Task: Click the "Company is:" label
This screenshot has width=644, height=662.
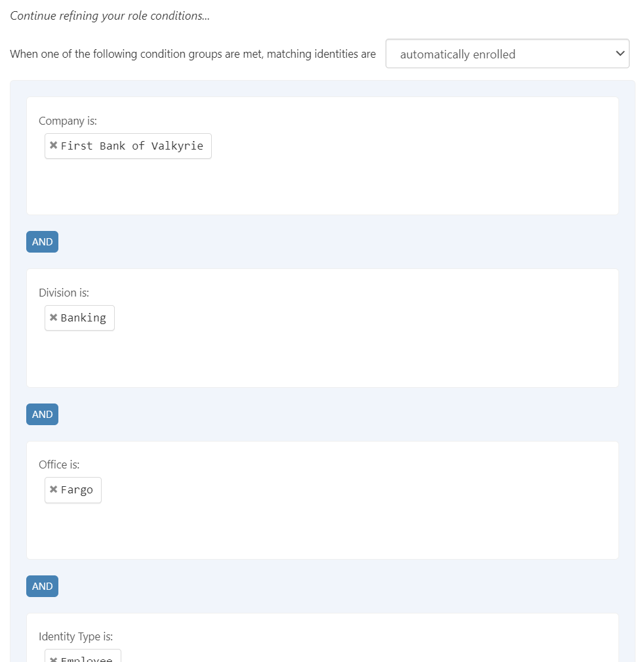Action: [x=68, y=121]
